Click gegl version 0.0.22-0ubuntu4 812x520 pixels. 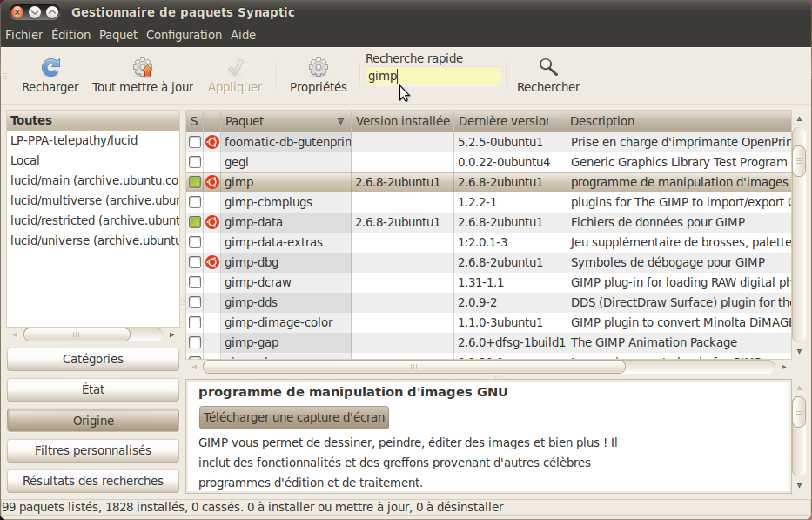(504, 162)
